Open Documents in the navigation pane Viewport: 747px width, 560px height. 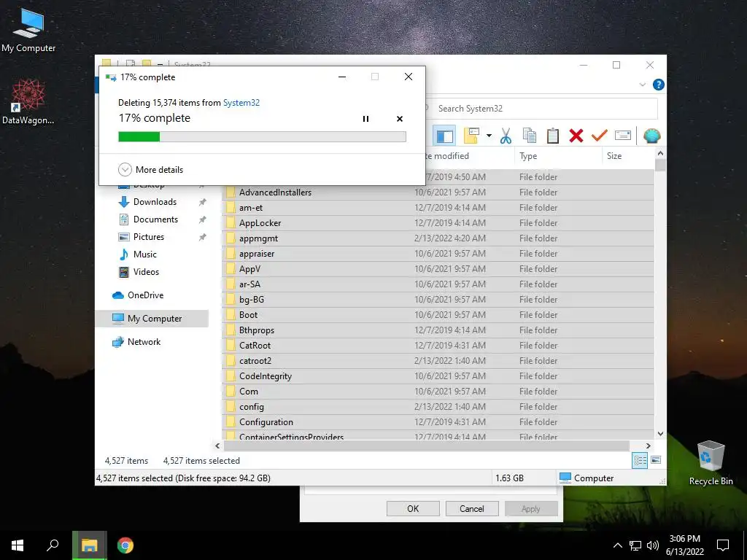[x=155, y=219]
